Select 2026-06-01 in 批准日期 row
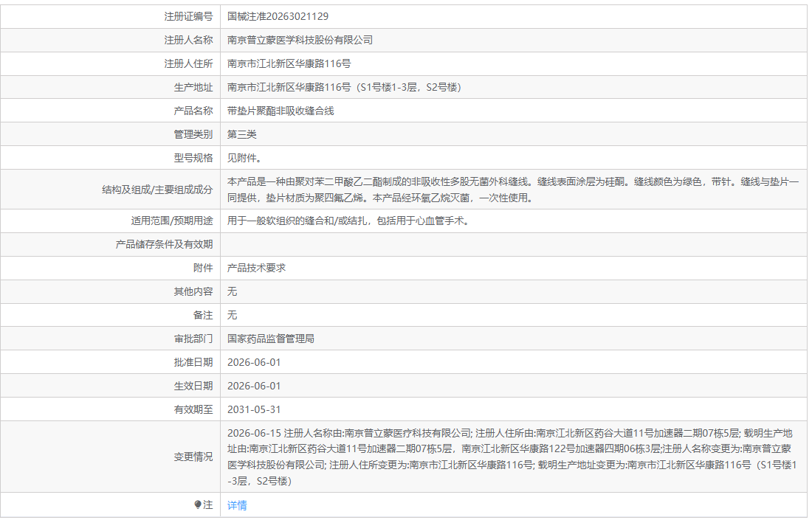This screenshot has height=520, width=812. click(x=254, y=363)
